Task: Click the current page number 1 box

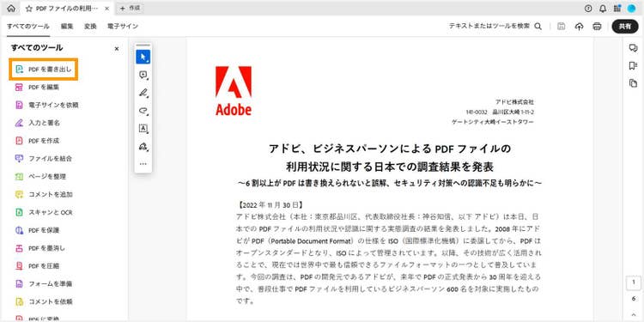Action: point(634,283)
